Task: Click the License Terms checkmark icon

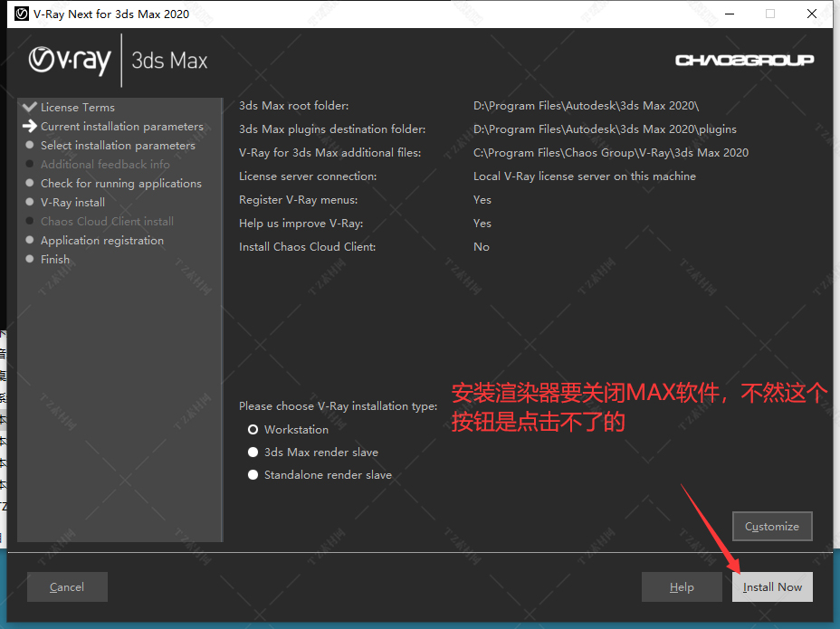Action: click(x=30, y=107)
